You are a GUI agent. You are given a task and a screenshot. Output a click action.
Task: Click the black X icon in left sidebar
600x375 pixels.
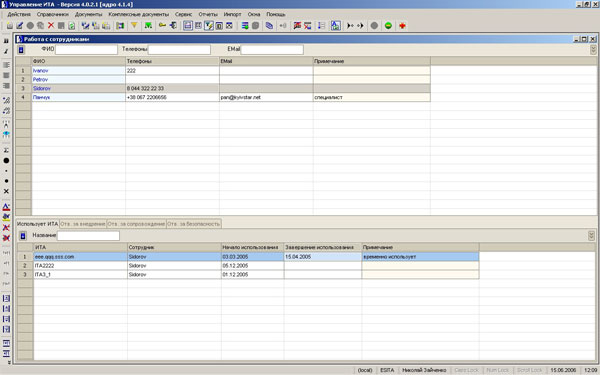pos(6,191)
